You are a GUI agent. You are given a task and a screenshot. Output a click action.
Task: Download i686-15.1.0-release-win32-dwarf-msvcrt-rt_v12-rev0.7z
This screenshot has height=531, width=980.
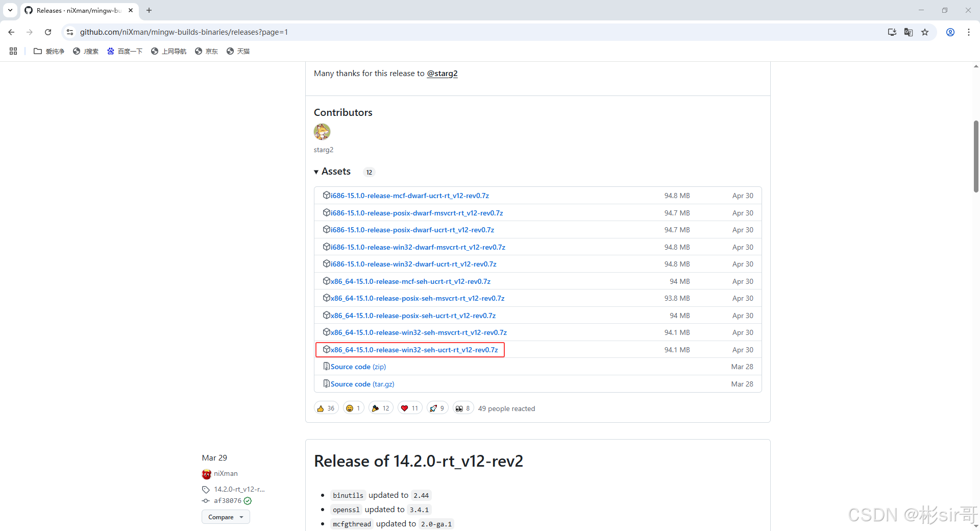pos(418,247)
